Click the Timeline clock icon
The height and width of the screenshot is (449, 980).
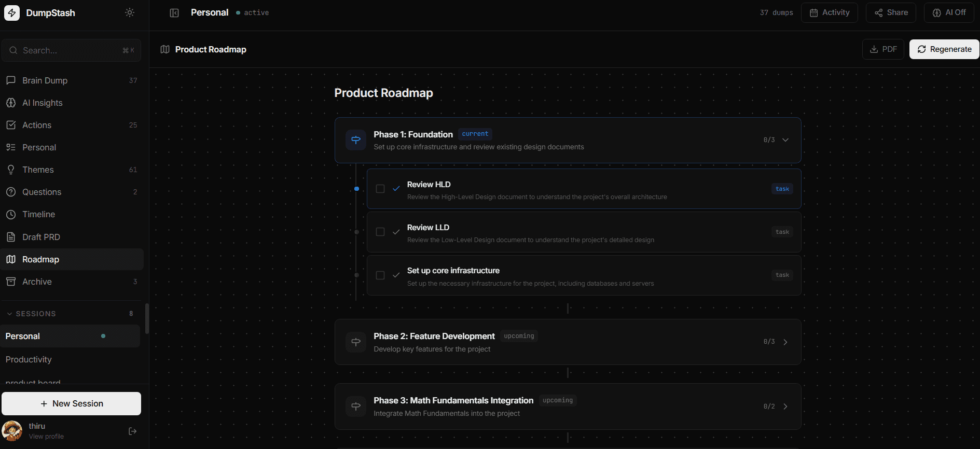(x=11, y=214)
